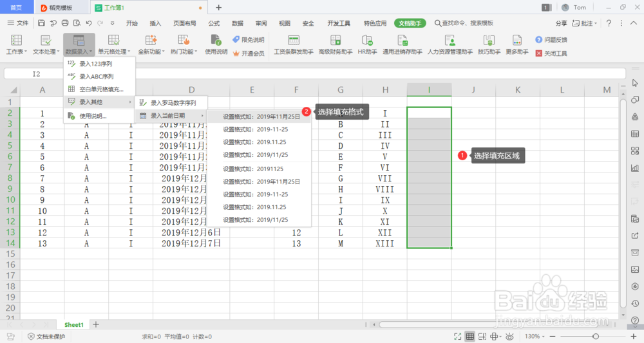Click the help question mark icon
Image resolution: width=644 pixels, height=343 pixels.
click(x=609, y=23)
